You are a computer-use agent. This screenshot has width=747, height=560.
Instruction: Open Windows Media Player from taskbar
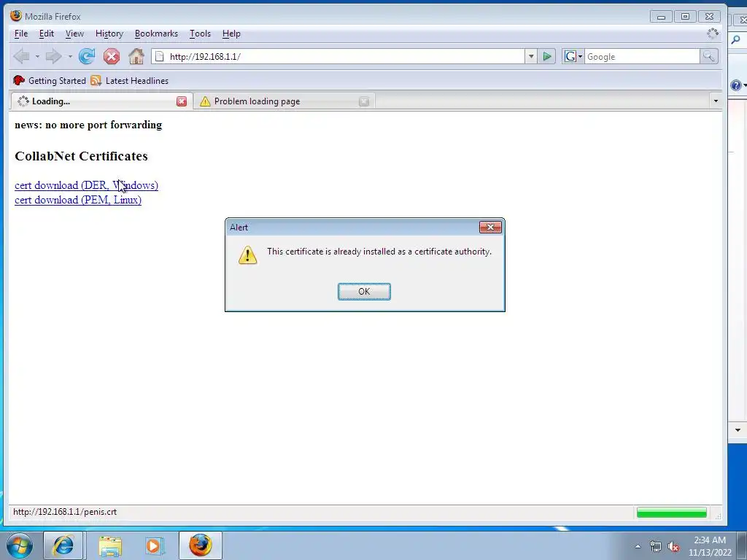[155, 545]
